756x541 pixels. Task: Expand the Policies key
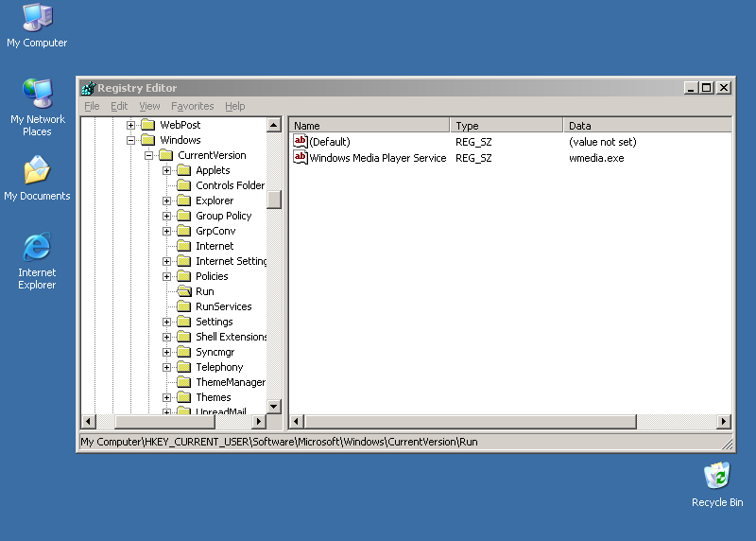[x=166, y=276]
